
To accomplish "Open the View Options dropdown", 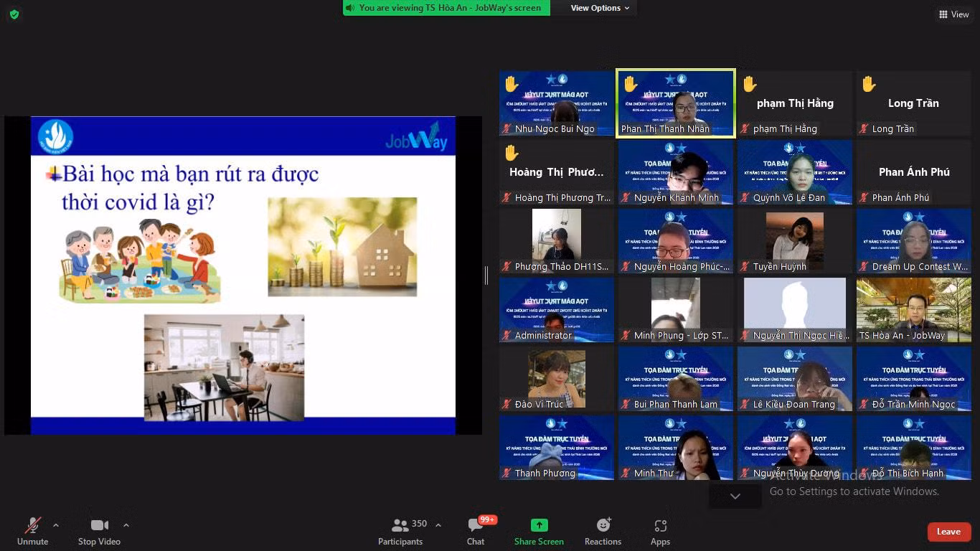I will click(600, 8).
